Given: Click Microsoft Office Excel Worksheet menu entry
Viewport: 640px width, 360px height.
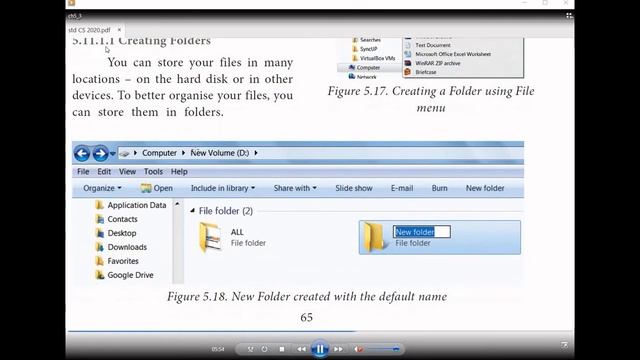Looking at the screenshot, I should point(453,54).
